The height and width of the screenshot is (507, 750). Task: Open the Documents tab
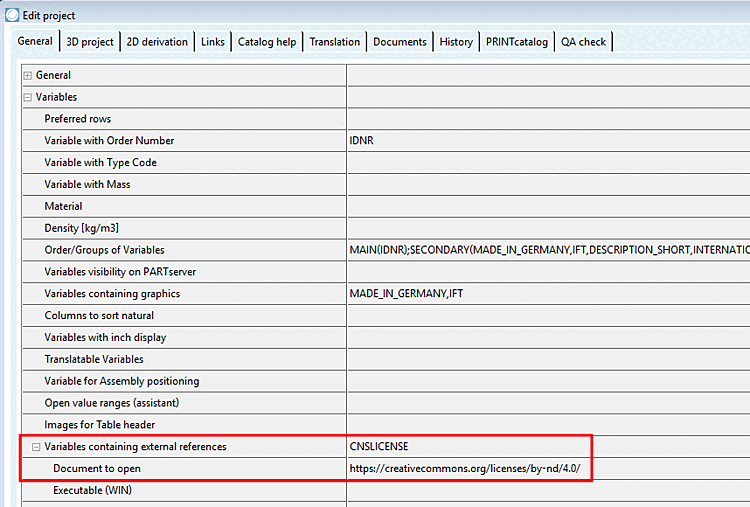399,42
